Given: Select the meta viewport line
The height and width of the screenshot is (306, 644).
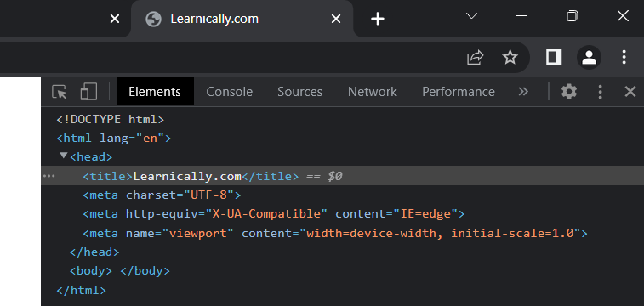Looking at the screenshot, I should [x=335, y=234].
